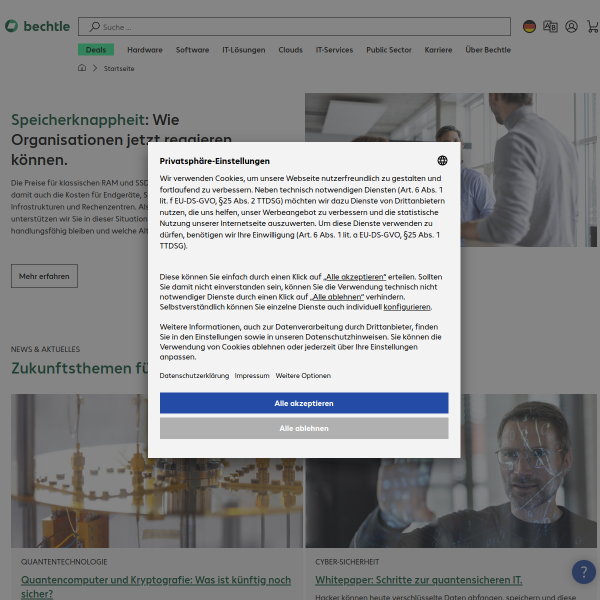Click inline „Alle akzeptieren“ text link

click(355, 277)
